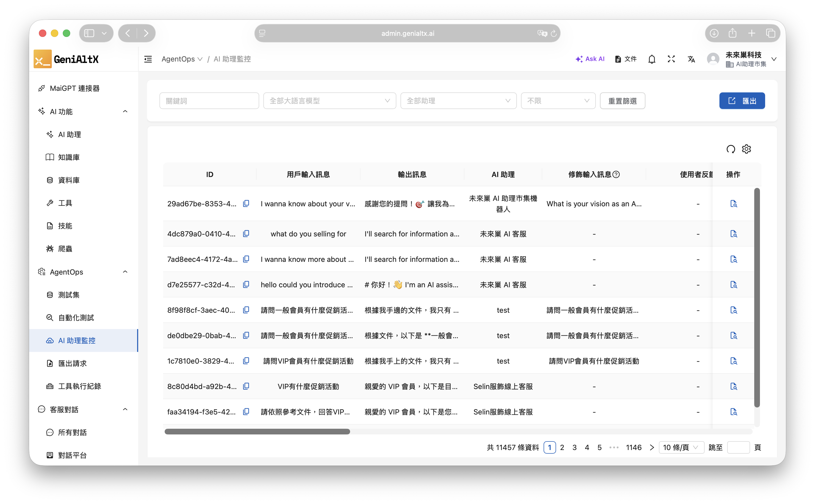Open 全部助理 filter dropdown
815x504 pixels.
pyautogui.click(x=458, y=101)
